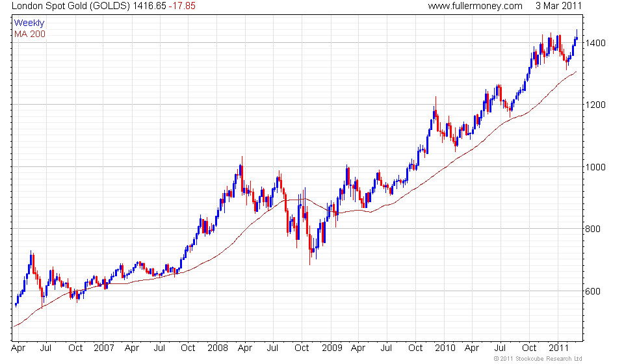Select the Weekly legend label
Screen dimensions: 637x364
click(29, 23)
